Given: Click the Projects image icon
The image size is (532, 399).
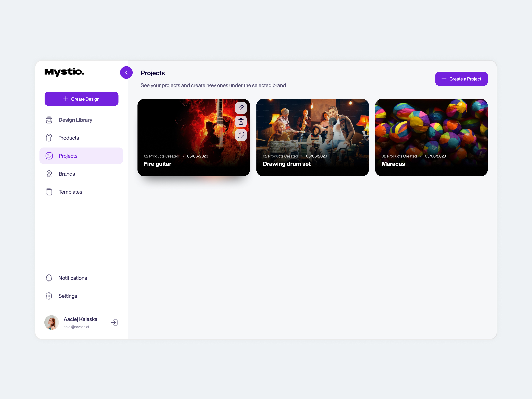Looking at the screenshot, I should pos(49,156).
